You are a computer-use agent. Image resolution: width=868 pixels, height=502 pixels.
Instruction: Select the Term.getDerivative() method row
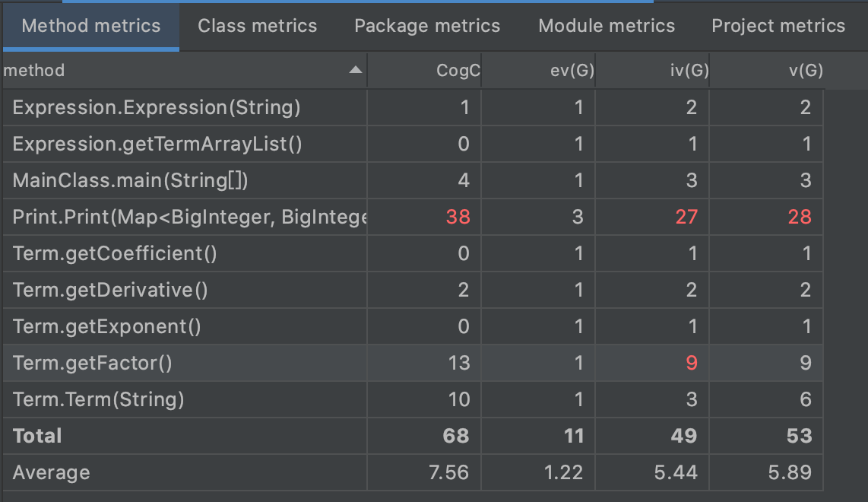pos(110,290)
